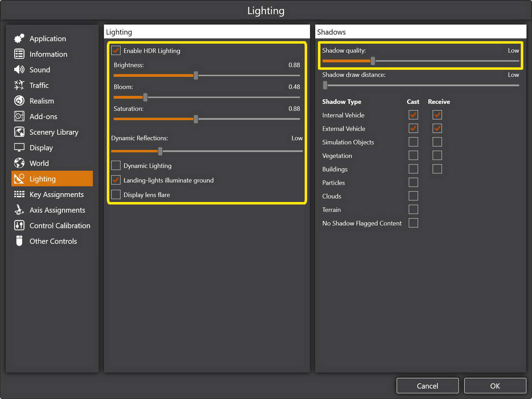Screen dimensions: 532x399
Task: Click the World globe icon
Action: (19, 163)
